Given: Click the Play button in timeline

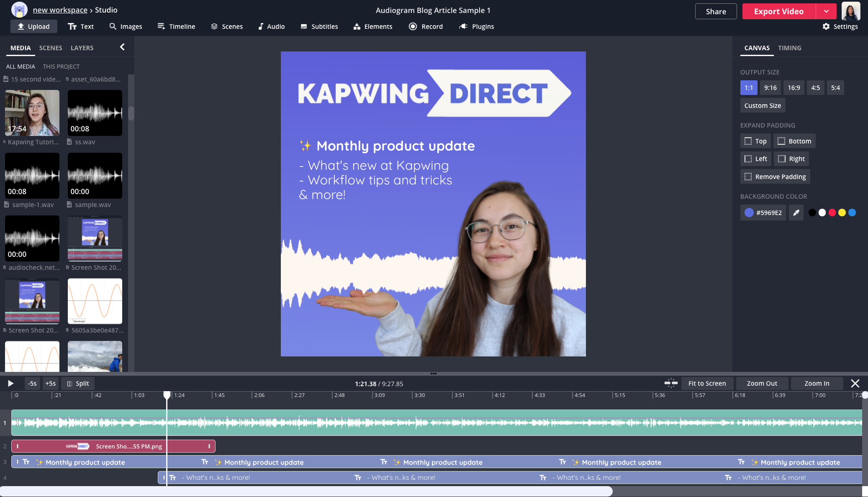Looking at the screenshot, I should click(10, 383).
